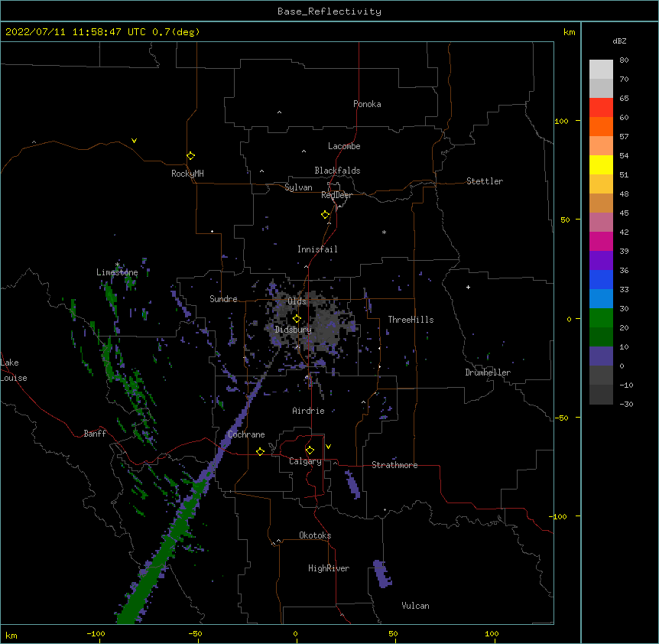Viewport: 659px width, 644px height.
Task: Click the Limestone label
Action: (117, 272)
